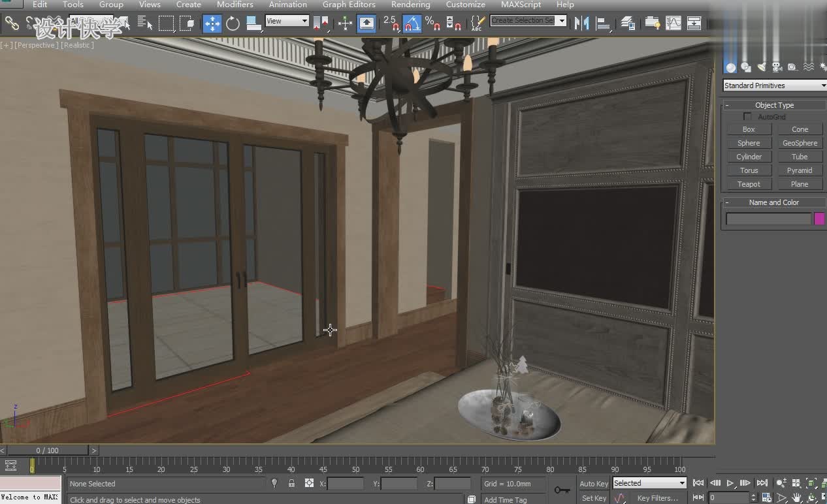Toggle the Auto Key button
The image size is (827, 504).
click(594, 484)
